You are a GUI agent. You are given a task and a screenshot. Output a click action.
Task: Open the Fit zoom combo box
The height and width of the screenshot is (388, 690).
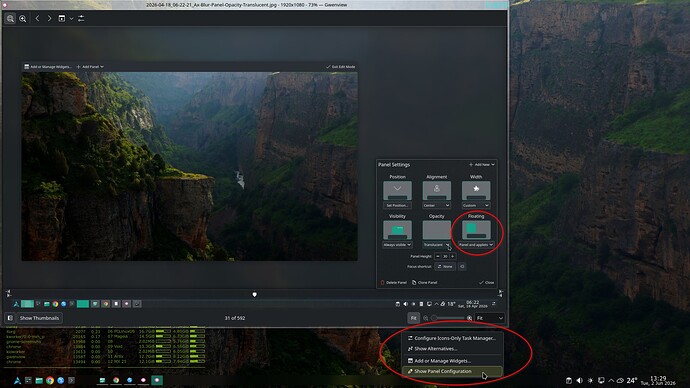(x=489, y=318)
